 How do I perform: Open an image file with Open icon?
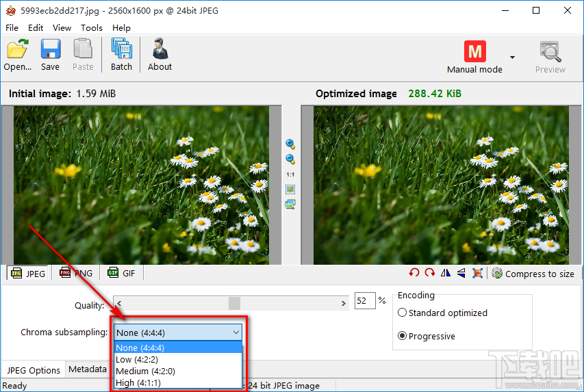click(x=18, y=55)
